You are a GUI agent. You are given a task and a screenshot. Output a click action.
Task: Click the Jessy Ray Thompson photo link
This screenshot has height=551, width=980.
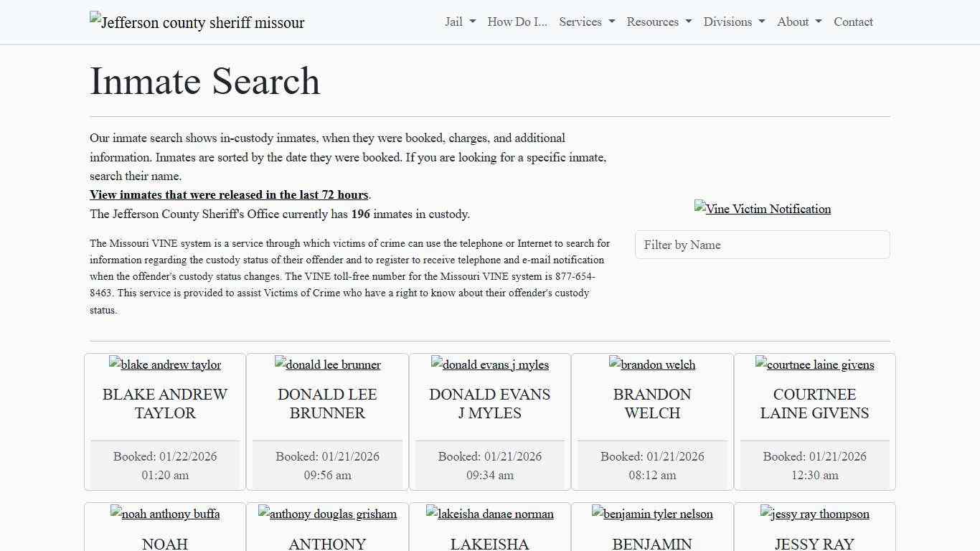coord(814,514)
